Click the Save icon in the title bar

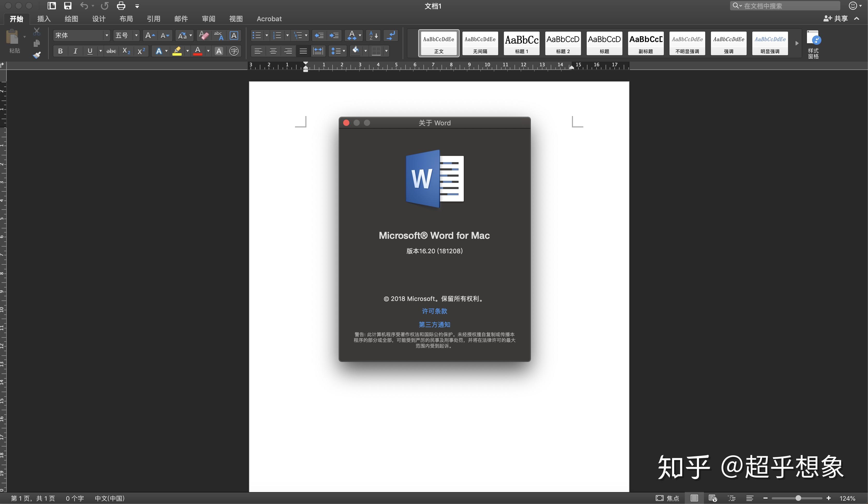click(68, 5)
